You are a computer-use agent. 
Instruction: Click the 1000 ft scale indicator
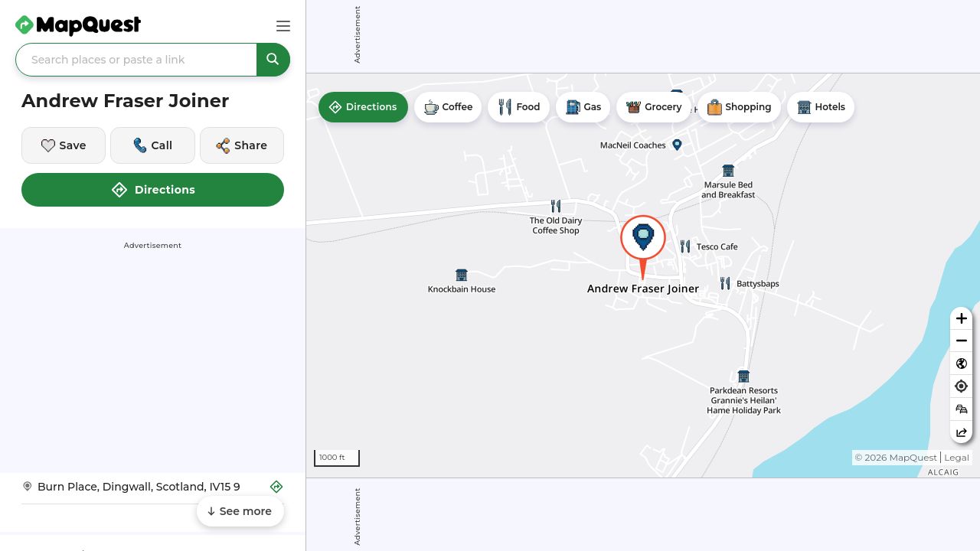pos(336,458)
